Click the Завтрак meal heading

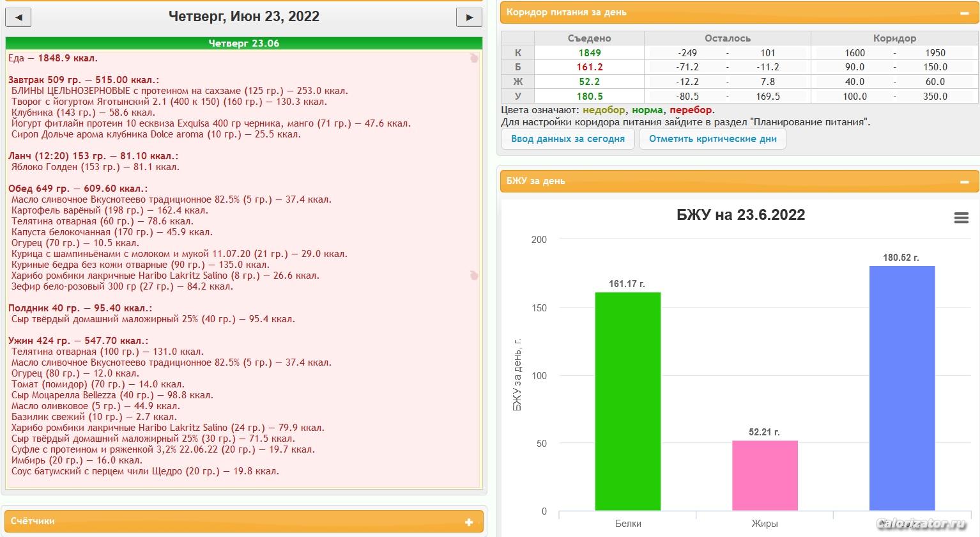tap(84, 80)
